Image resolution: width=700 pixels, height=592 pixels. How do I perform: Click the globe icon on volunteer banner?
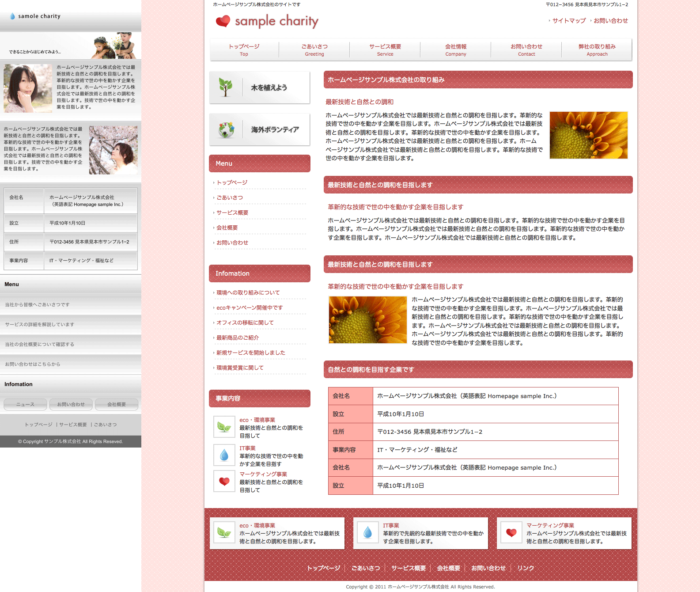[x=226, y=129]
